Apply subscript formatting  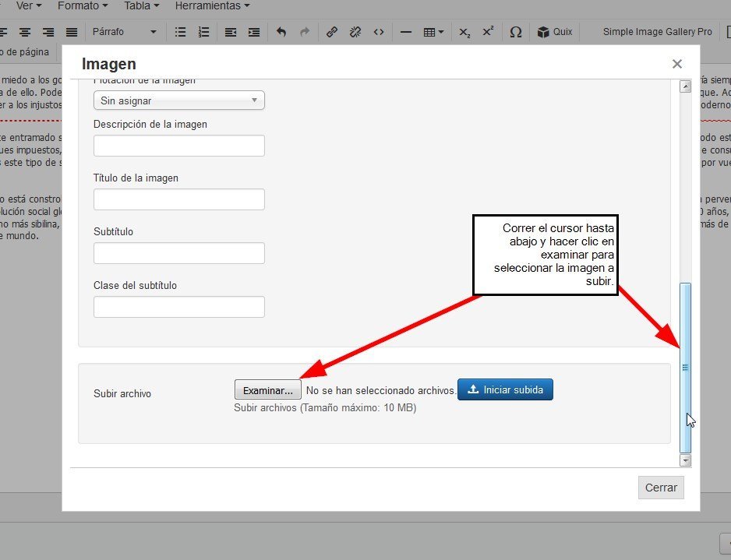464,32
